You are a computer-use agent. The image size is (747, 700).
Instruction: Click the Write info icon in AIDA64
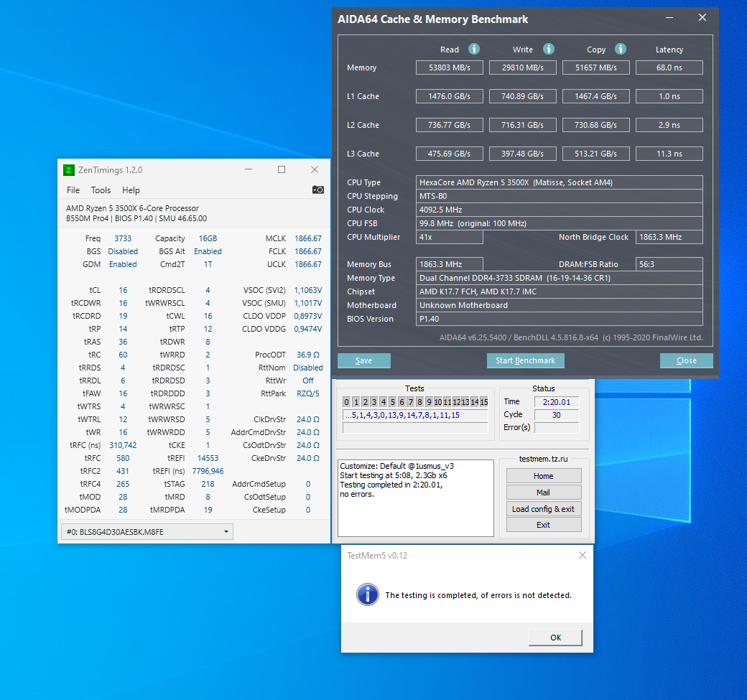pos(548,49)
